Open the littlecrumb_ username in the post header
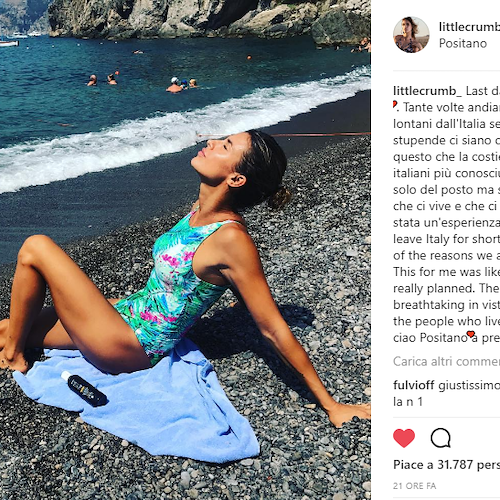The height and width of the screenshot is (500, 500). tap(469, 27)
